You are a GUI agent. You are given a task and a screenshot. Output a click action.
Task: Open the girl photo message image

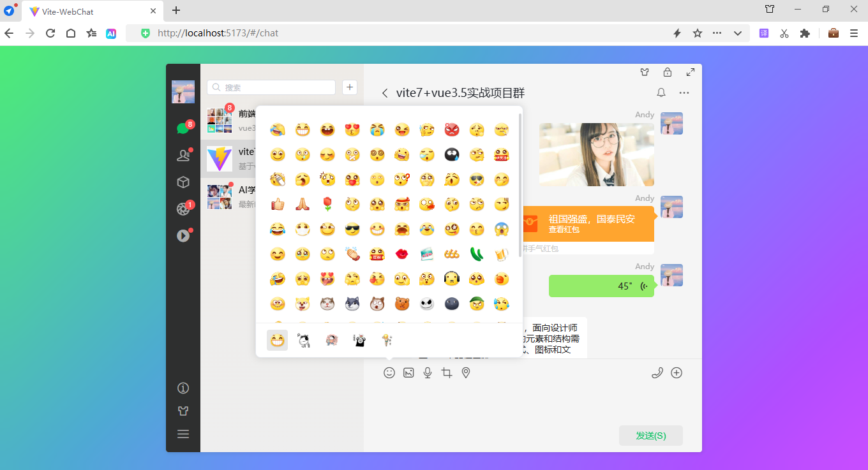click(597, 154)
